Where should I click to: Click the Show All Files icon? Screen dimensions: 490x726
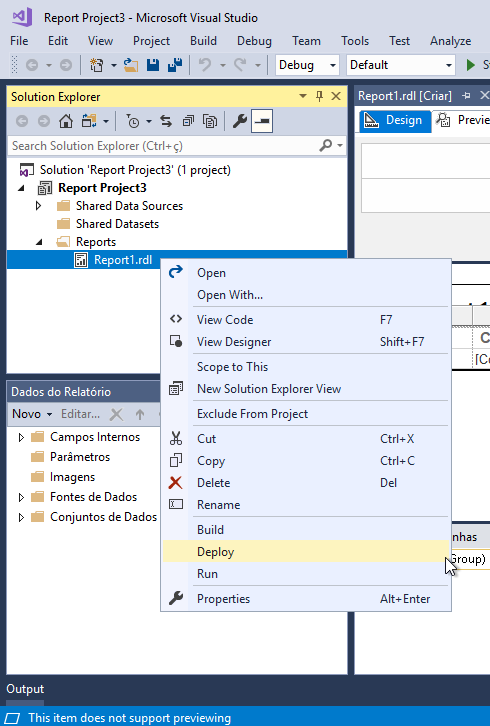point(210,121)
